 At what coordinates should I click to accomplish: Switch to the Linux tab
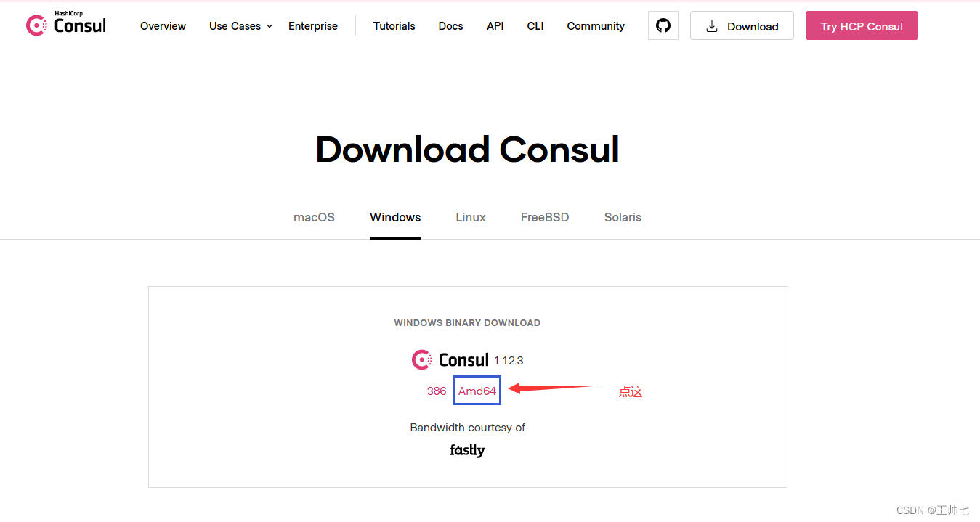click(x=470, y=217)
